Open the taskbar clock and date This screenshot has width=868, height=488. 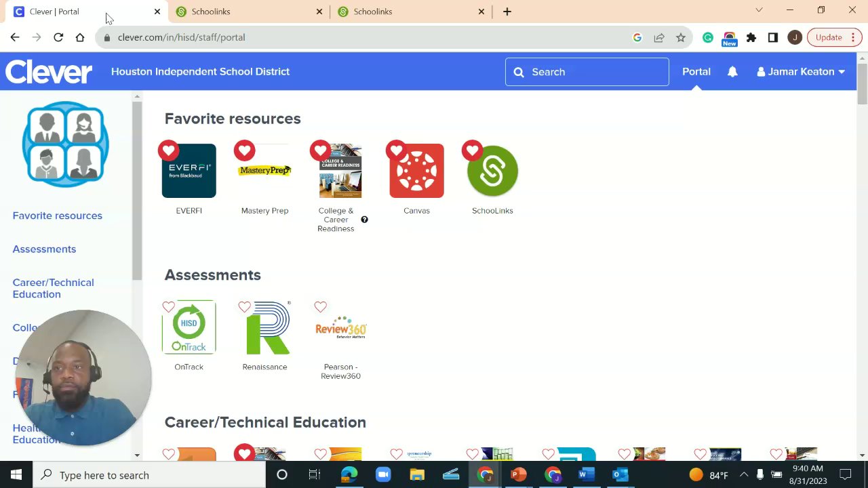[808, 474]
